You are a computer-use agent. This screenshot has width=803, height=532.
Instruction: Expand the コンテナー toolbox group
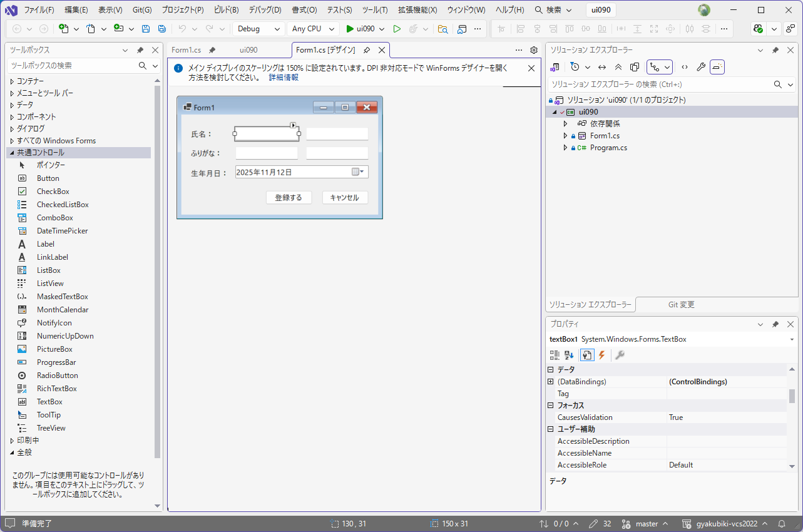pos(12,81)
